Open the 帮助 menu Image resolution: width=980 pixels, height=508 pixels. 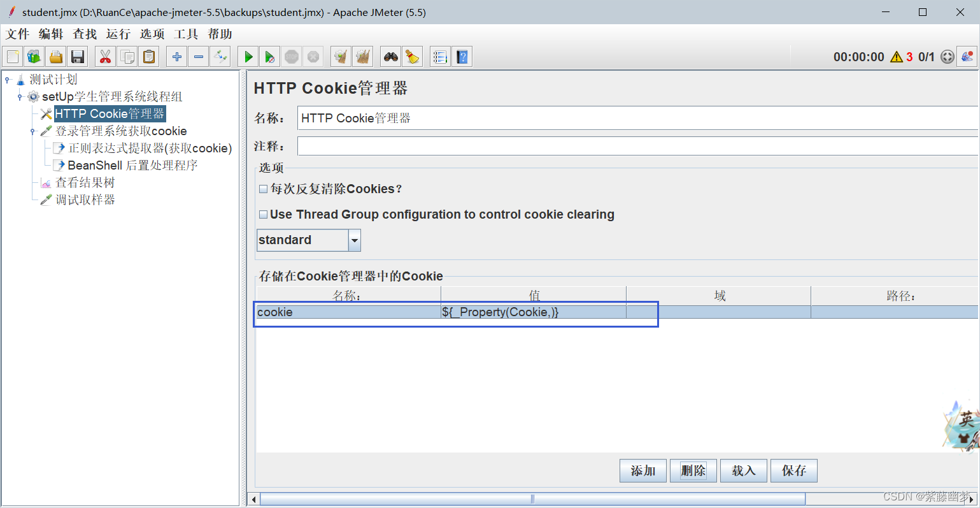point(220,34)
